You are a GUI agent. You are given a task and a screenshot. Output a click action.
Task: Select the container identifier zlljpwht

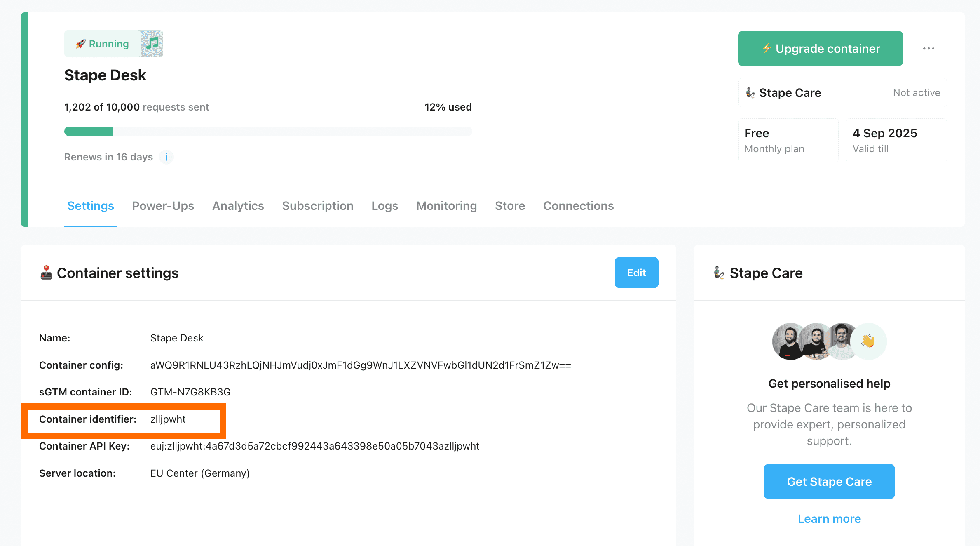click(168, 419)
